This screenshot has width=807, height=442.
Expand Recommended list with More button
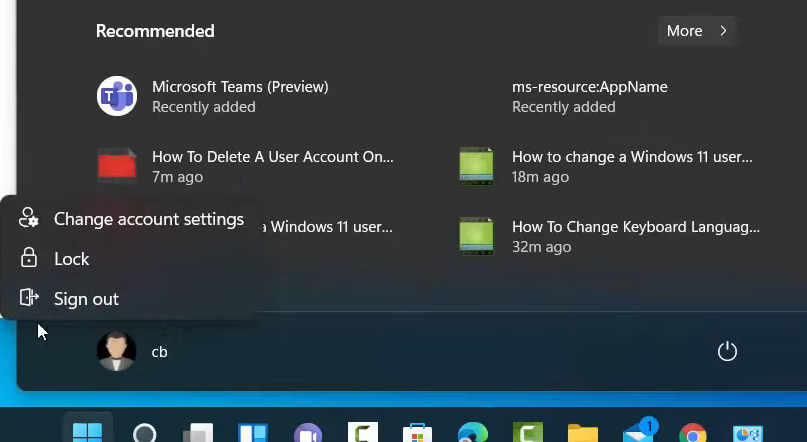click(x=697, y=31)
